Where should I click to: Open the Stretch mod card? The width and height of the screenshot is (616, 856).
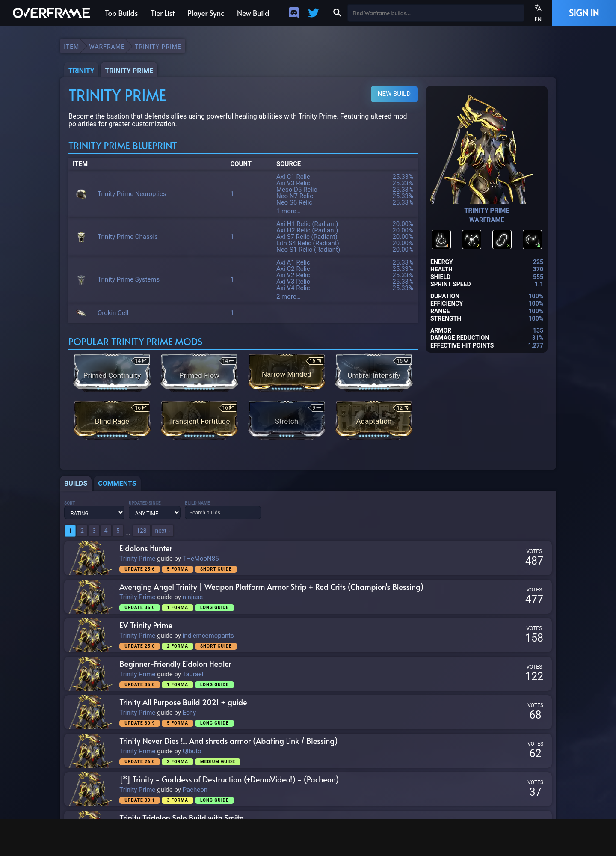pos(287,419)
